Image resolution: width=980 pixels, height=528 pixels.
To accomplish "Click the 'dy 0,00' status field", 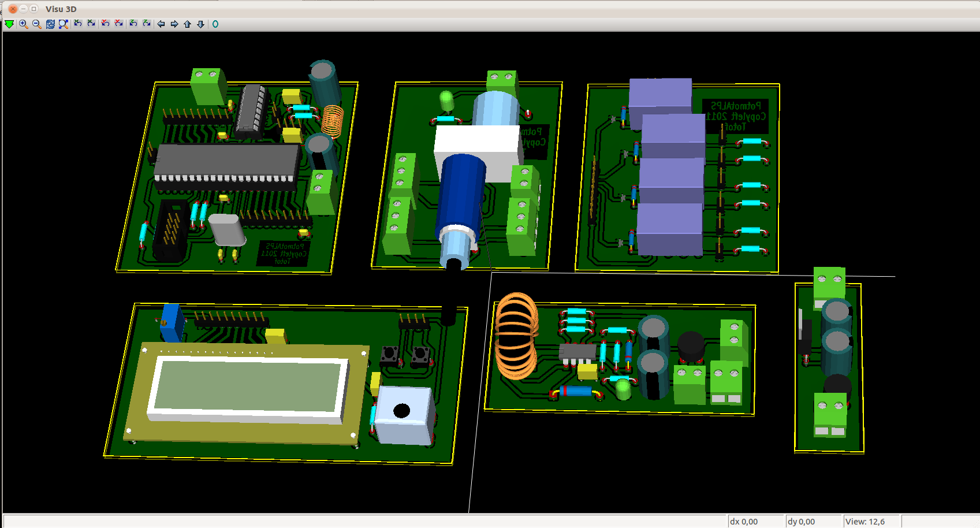I will coord(814,521).
